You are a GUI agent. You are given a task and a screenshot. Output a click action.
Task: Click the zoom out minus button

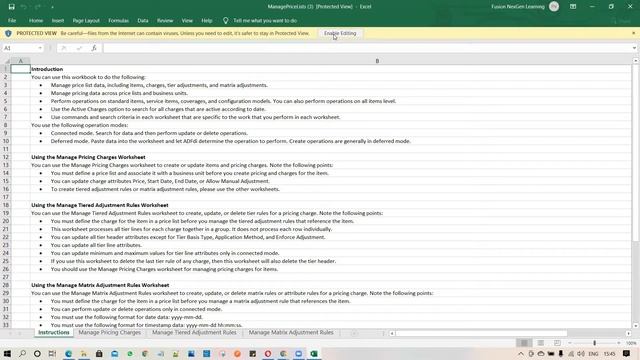point(570,343)
